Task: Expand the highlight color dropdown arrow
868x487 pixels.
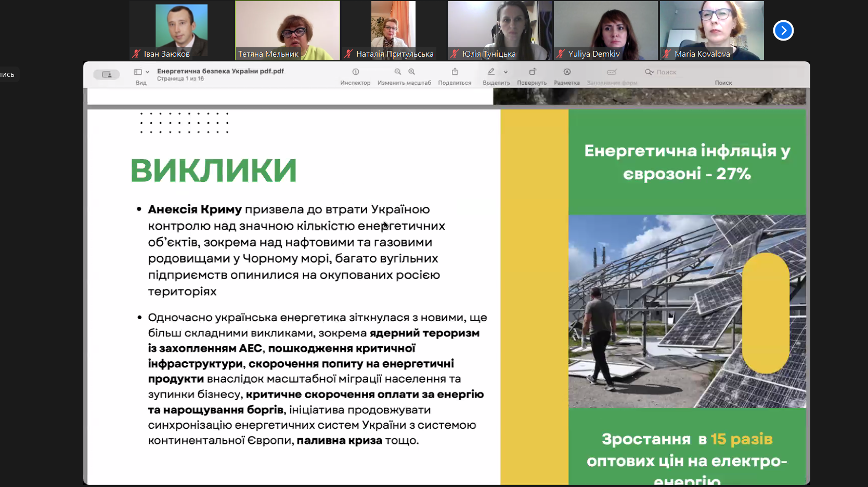Action: [506, 72]
